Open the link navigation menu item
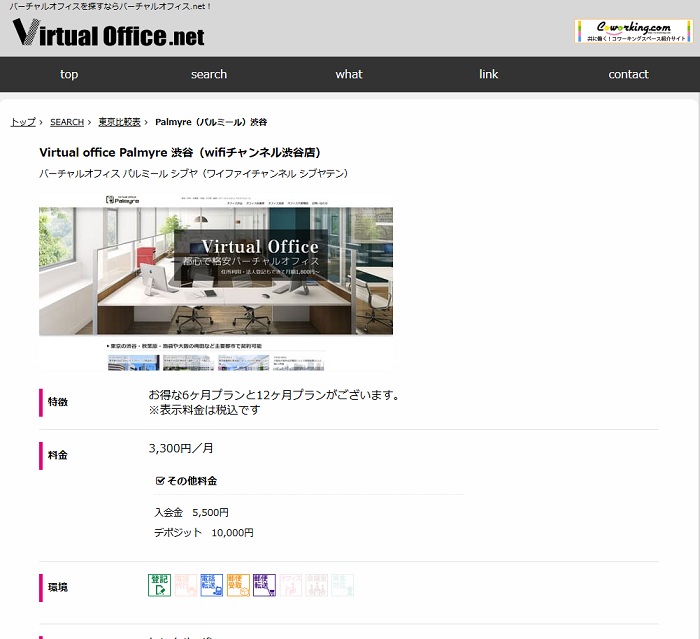Screen dimensions: 700x639 point(488,74)
